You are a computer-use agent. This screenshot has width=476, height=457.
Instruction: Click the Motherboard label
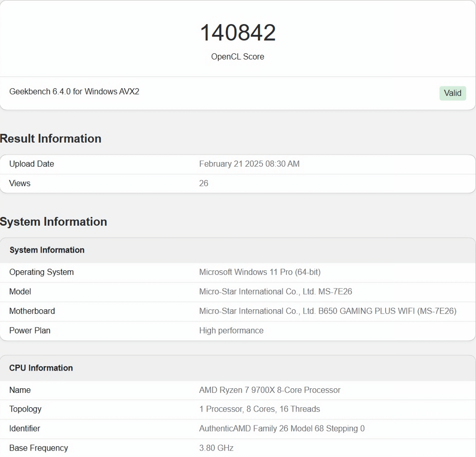[32, 311]
